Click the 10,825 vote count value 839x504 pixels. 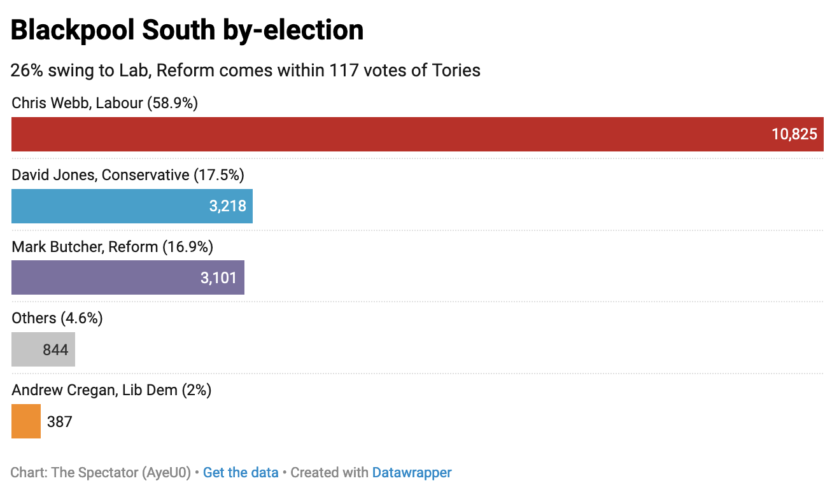pos(794,134)
